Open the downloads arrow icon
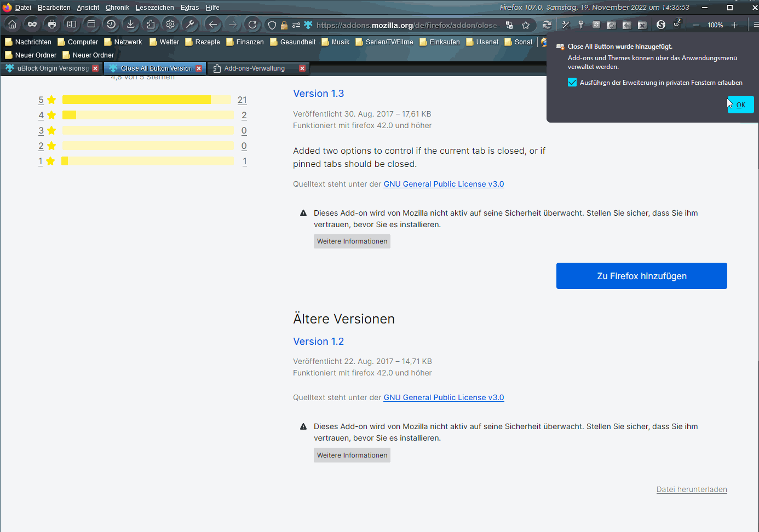Image resolution: width=759 pixels, height=532 pixels. click(131, 25)
